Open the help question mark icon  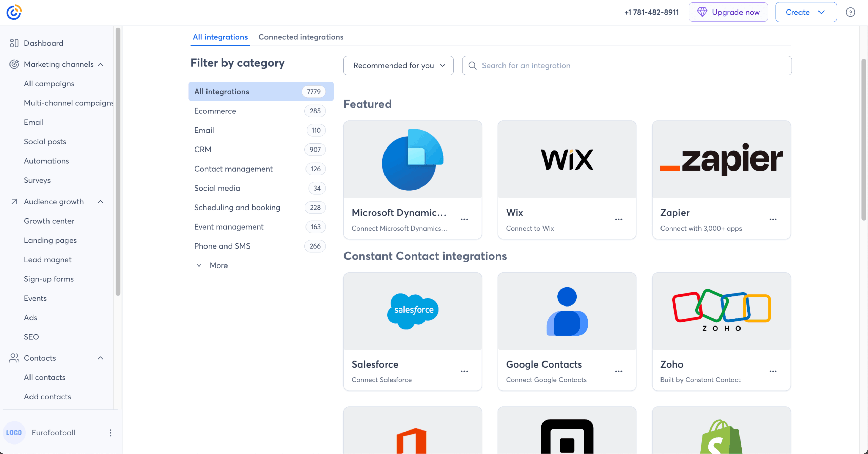pyautogui.click(x=850, y=12)
